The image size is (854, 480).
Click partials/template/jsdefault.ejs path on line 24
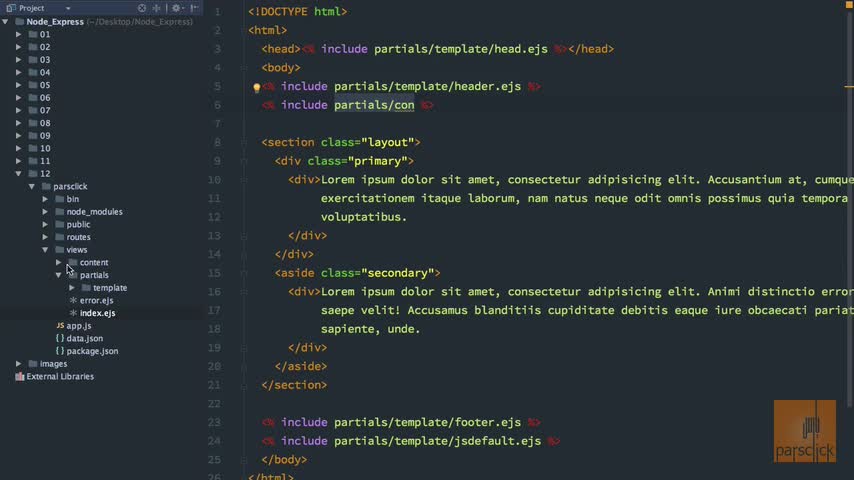click(437, 441)
